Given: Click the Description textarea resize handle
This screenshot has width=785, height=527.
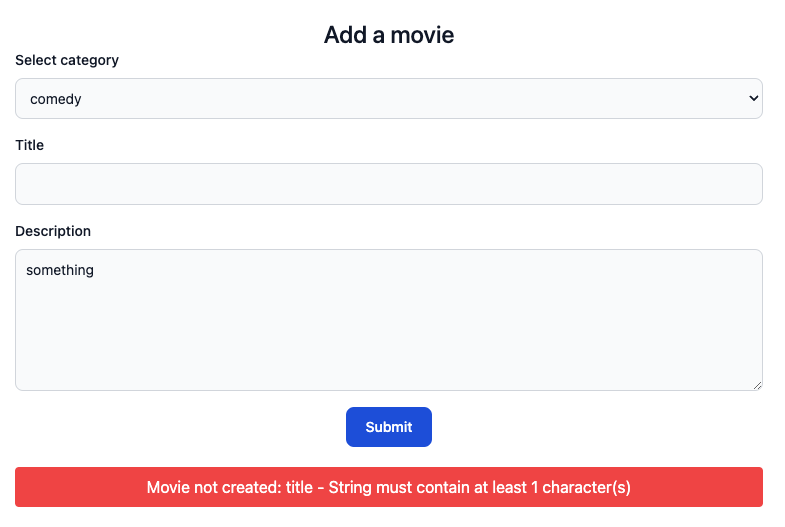Looking at the screenshot, I should click(757, 385).
